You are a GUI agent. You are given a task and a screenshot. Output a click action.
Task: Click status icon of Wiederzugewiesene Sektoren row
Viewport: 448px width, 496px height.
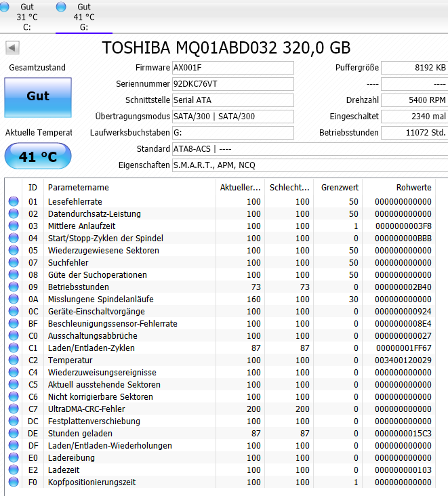coord(14,250)
